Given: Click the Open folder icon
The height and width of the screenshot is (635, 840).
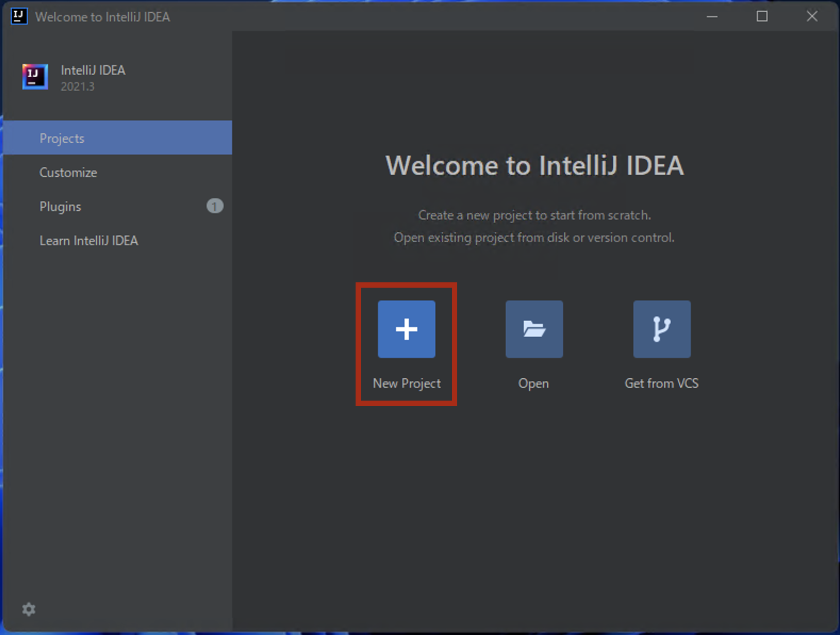Looking at the screenshot, I should click(x=534, y=329).
